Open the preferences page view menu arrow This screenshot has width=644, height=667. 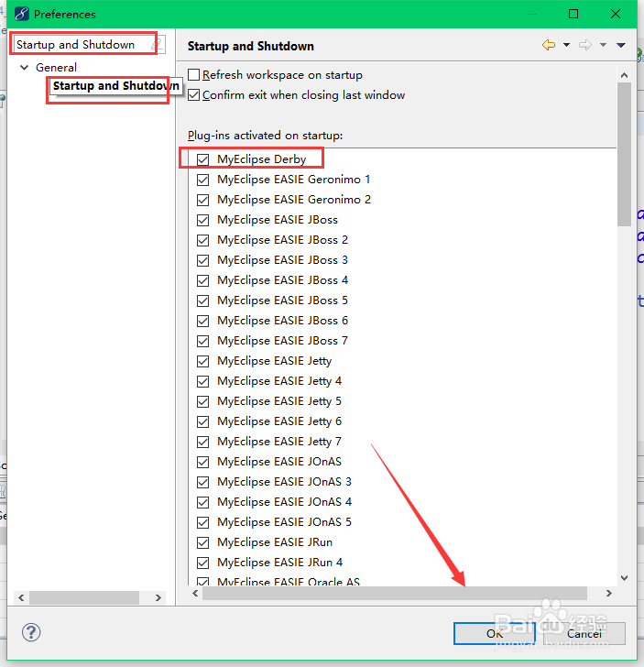click(x=621, y=45)
